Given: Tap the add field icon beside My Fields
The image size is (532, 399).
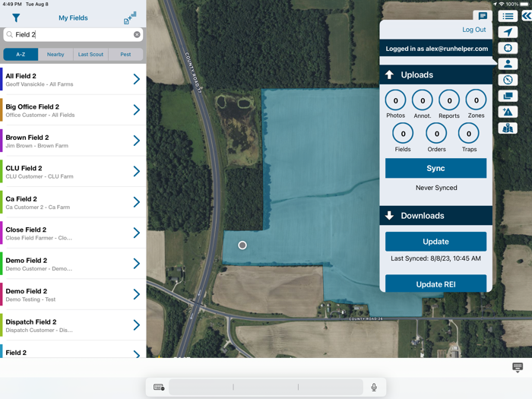Looking at the screenshot, I should [x=130, y=18].
